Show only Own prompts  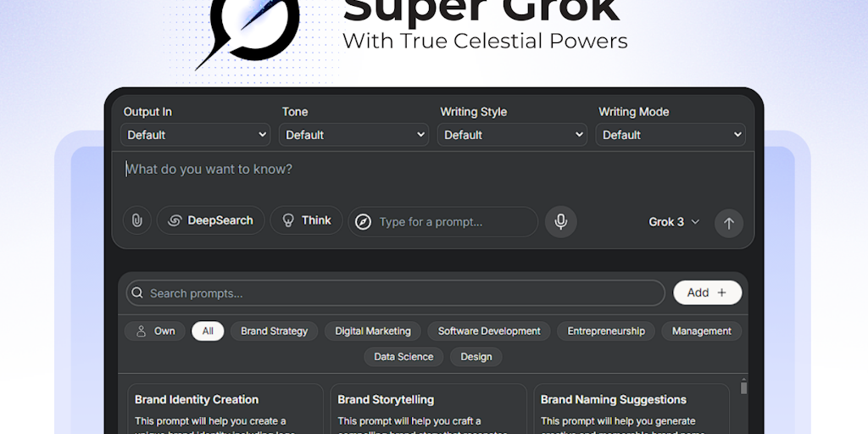tap(155, 331)
